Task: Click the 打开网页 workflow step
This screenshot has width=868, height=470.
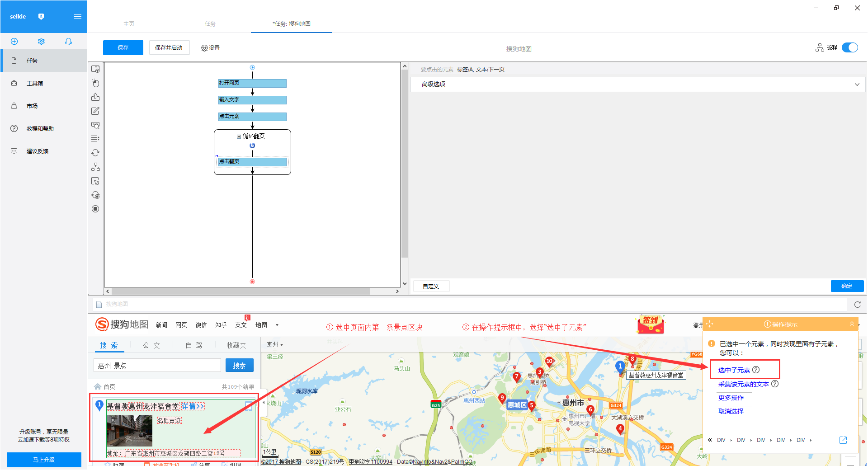Action: tap(252, 83)
